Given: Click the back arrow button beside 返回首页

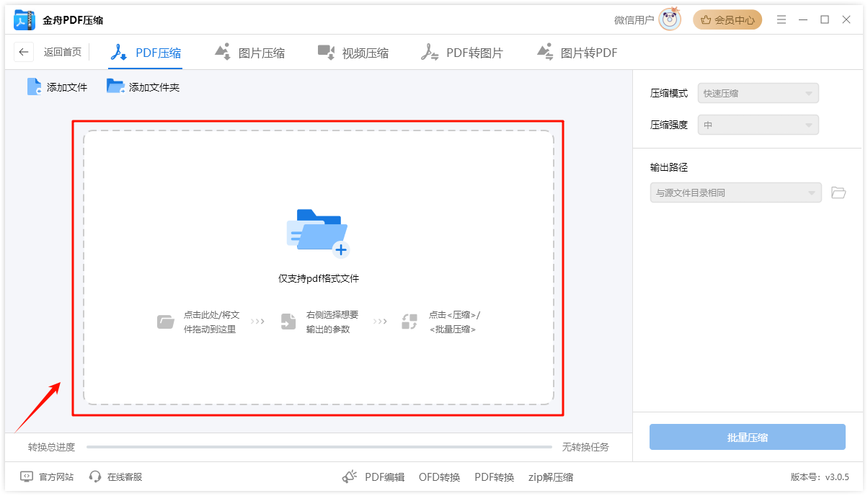Looking at the screenshot, I should coord(24,52).
